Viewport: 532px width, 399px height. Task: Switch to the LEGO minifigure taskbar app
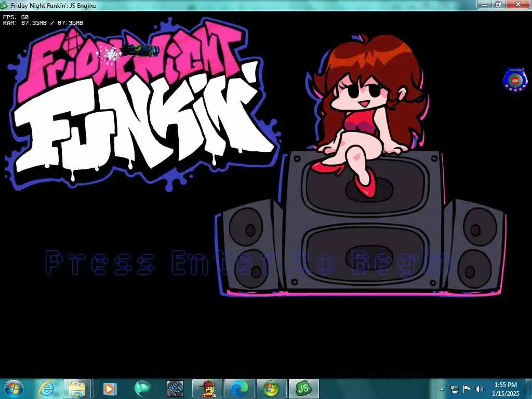[207, 389]
